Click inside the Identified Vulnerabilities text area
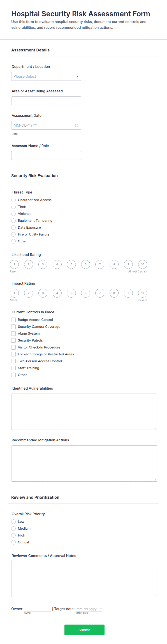Screen dimensions: 167x644 (84, 411)
